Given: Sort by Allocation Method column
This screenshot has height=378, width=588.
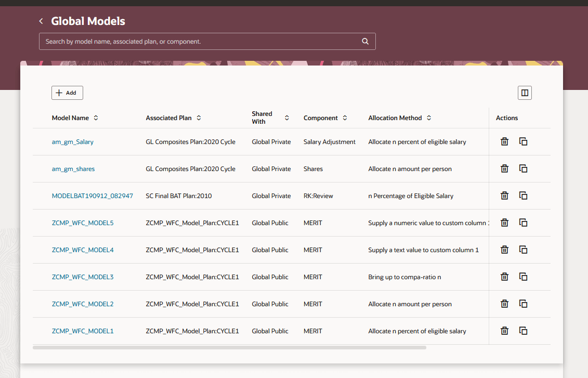Looking at the screenshot, I should [x=429, y=118].
